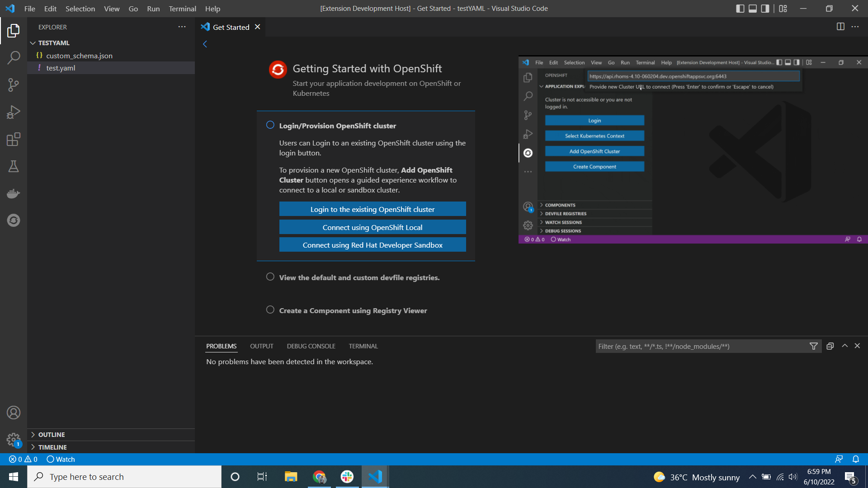Collapse the TESTYAML folder
The width and height of the screenshot is (868, 488).
coord(53,43)
